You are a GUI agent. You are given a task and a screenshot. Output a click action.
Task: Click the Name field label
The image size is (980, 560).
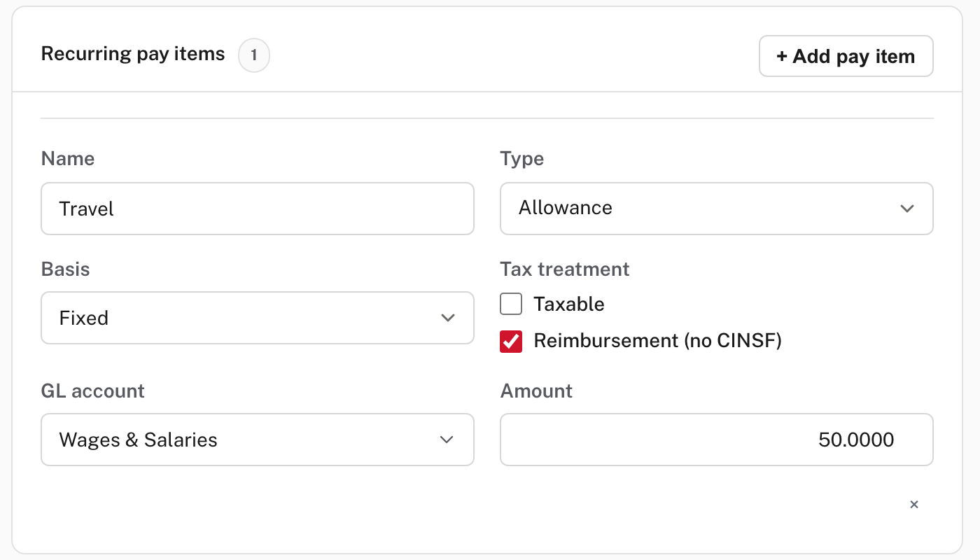coord(68,159)
